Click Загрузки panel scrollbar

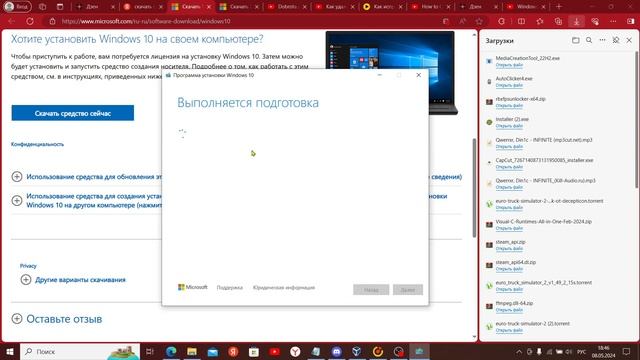coord(637,120)
